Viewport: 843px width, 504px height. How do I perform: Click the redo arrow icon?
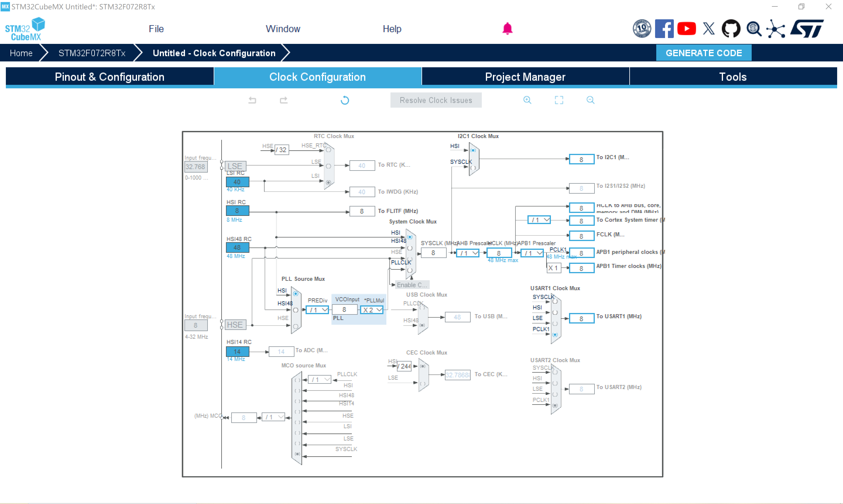[x=284, y=100]
